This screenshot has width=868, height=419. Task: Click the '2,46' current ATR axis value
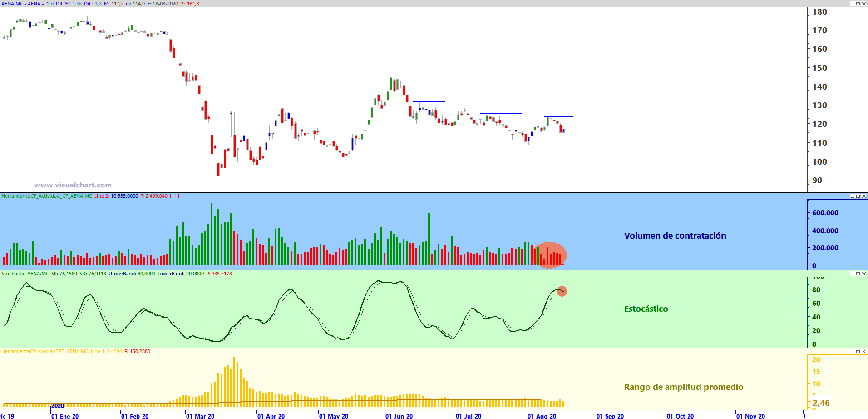coord(821,403)
